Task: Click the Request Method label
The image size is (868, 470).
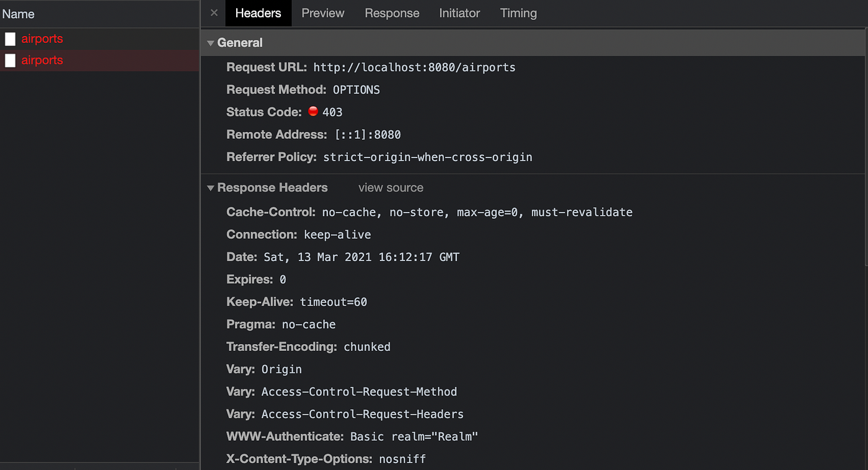Action: pos(277,90)
